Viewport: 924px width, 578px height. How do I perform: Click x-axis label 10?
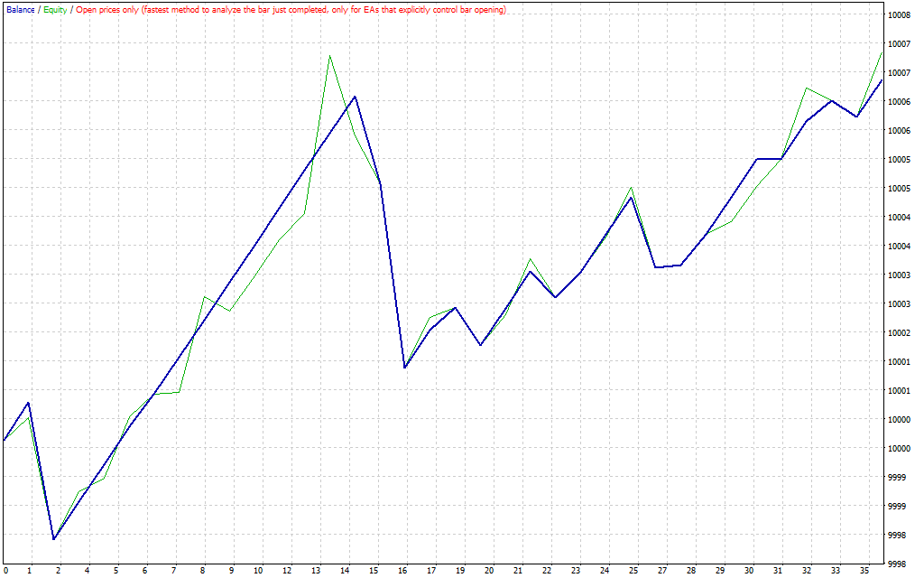[x=260, y=571]
